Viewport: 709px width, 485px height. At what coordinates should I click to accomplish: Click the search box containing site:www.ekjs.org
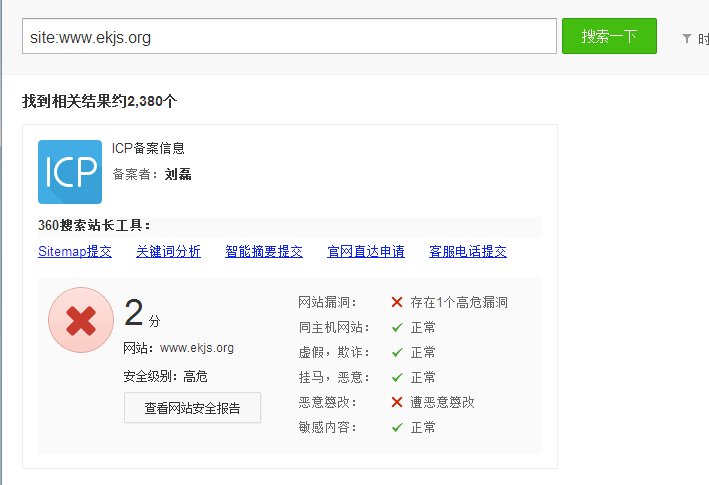coord(289,36)
